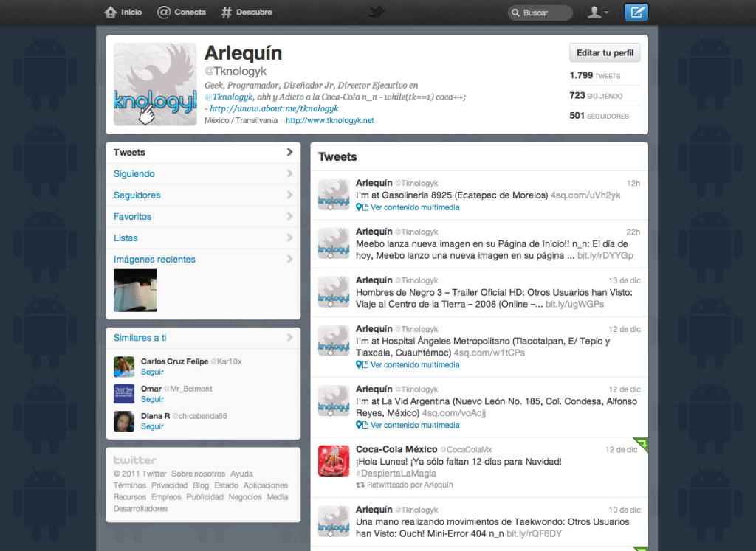
Task: Open the Conecta tab
Action: (x=182, y=12)
